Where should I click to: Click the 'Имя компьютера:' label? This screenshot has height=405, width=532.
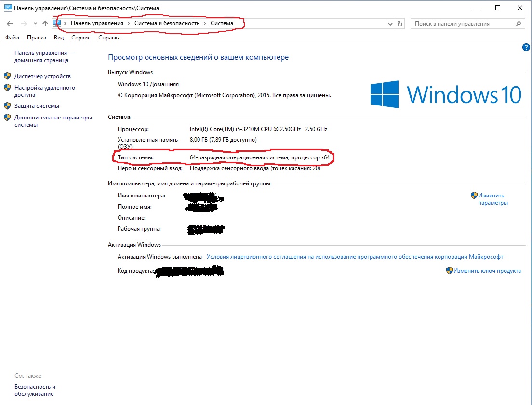141,196
